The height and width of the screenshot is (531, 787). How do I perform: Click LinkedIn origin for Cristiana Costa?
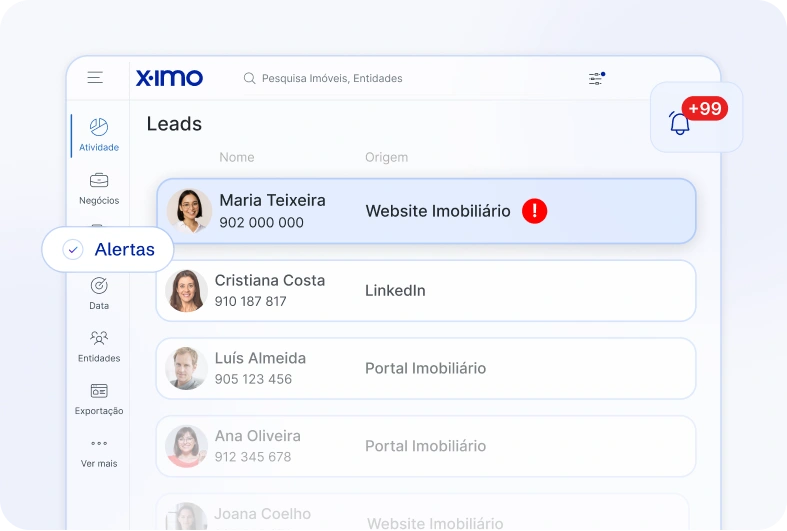coord(395,291)
